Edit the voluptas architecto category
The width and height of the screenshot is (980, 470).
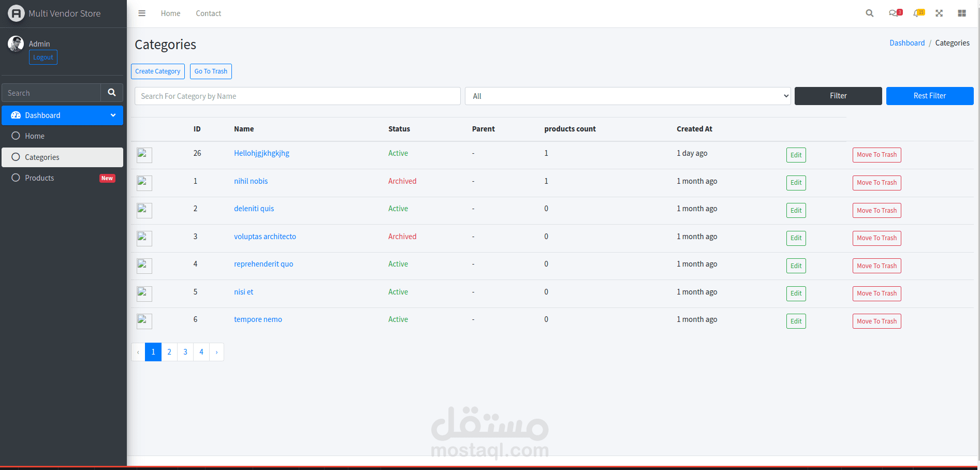click(x=796, y=238)
